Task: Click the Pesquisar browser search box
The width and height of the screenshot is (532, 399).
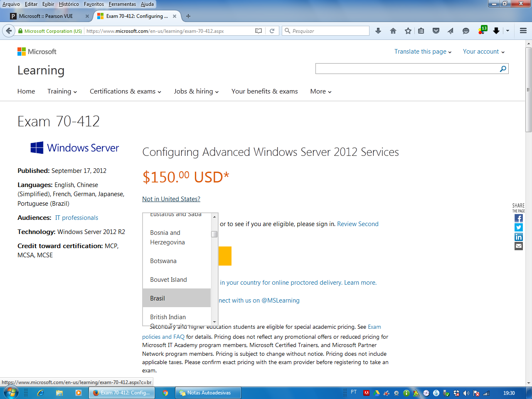Action: 325,31
